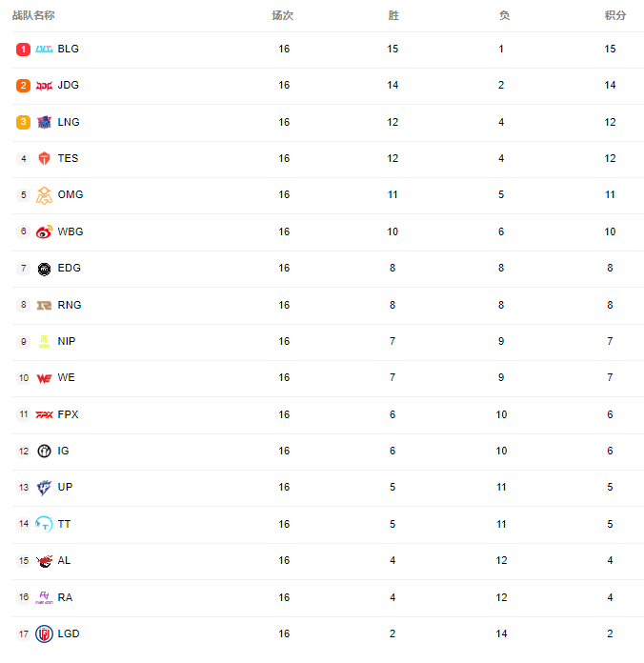This screenshot has height=663, width=644.
Task: Click the IG team logo
Action: (44, 452)
